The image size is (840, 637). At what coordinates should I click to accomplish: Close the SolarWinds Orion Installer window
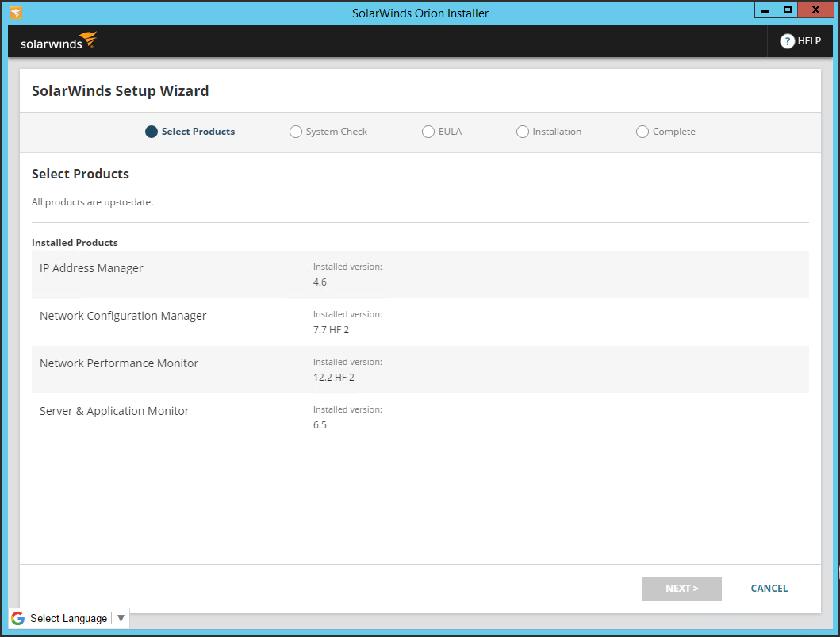point(815,10)
